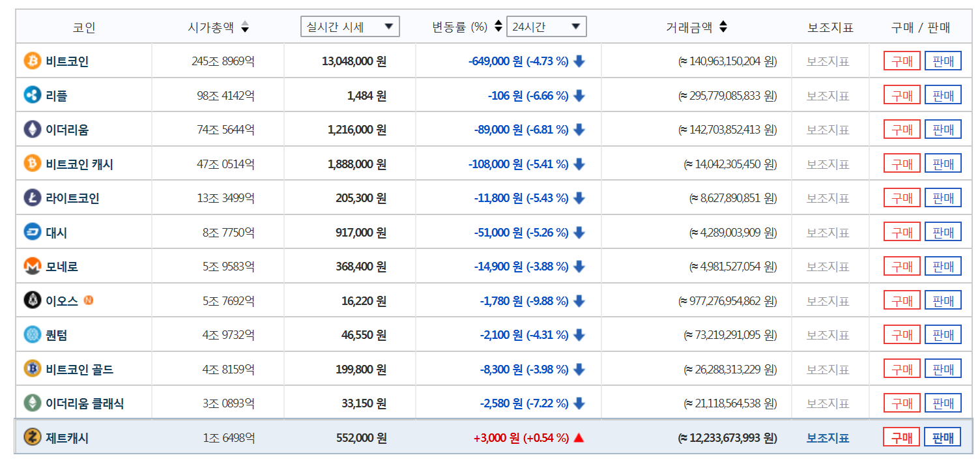Screen dimensions: 980x466
Task: Select the 이더리움 클래식 coin name
Action: coord(85,403)
